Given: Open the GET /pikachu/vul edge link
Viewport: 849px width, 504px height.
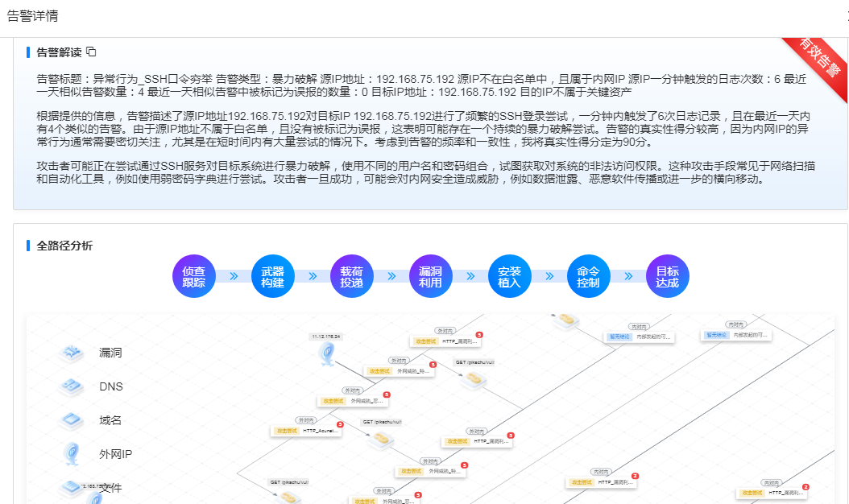Looking at the screenshot, I should [473, 364].
